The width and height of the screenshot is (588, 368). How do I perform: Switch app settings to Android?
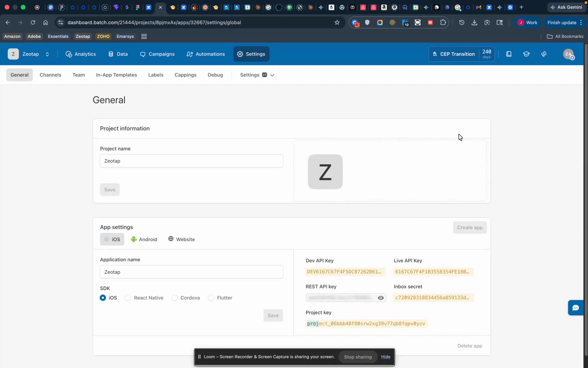click(144, 240)
